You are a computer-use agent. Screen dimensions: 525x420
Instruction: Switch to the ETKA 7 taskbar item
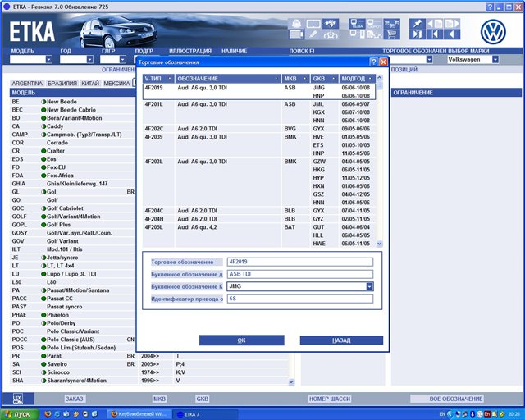coord(204,414)
